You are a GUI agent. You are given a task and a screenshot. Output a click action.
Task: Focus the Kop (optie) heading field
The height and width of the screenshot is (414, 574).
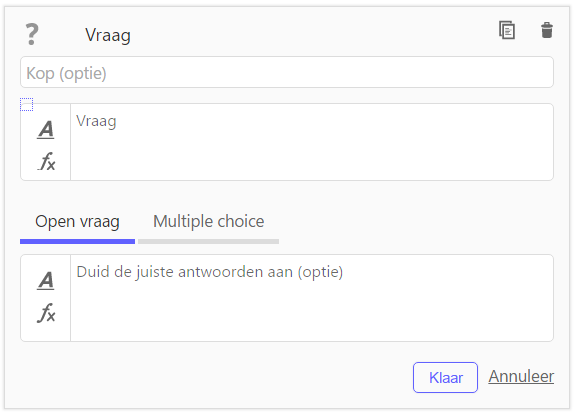click(x=287, y=72)
